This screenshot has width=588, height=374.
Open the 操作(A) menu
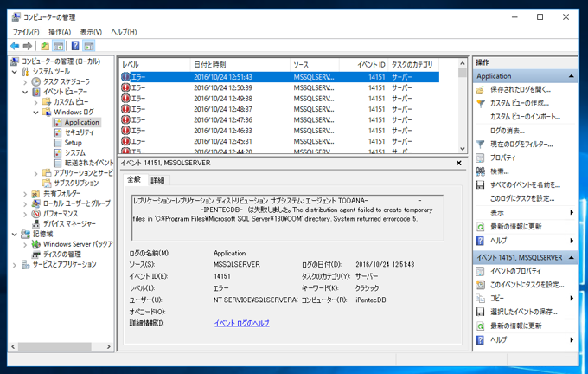click(60, 32)
